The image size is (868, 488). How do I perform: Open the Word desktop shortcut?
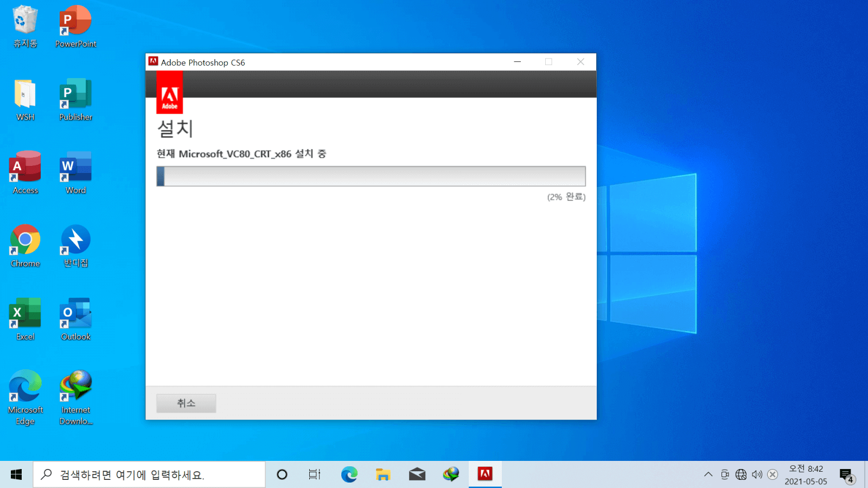(75, 173)
